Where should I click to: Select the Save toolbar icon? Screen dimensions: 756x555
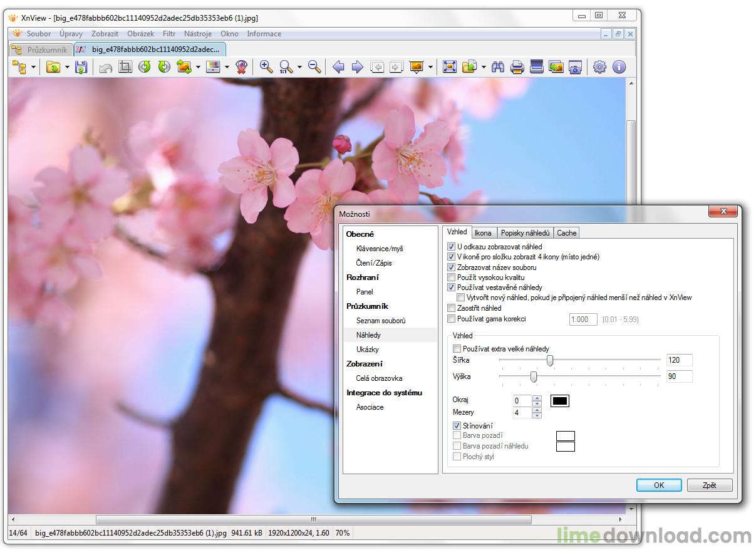(81, 66)
